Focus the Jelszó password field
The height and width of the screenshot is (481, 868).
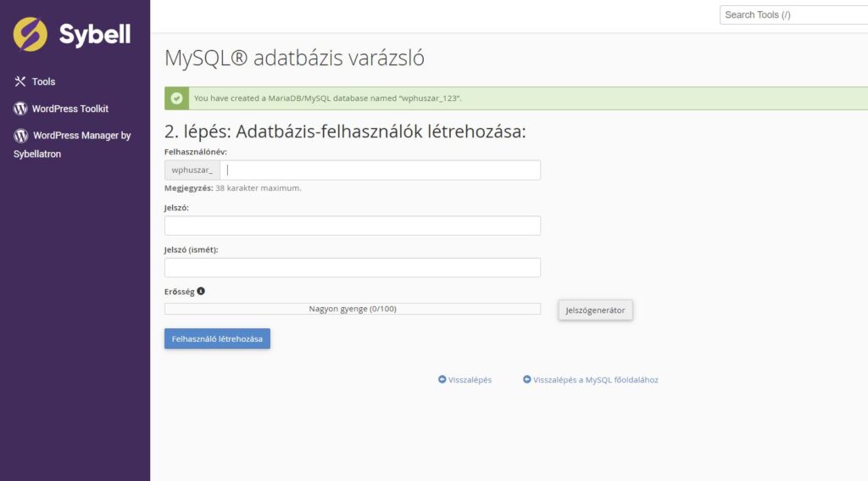(353, 226)
